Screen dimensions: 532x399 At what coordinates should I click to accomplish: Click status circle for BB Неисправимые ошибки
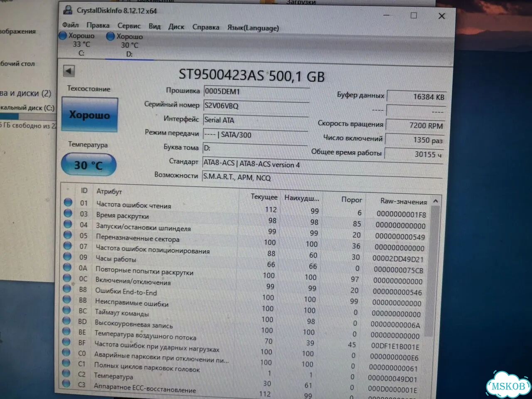(x=66, y=300)
